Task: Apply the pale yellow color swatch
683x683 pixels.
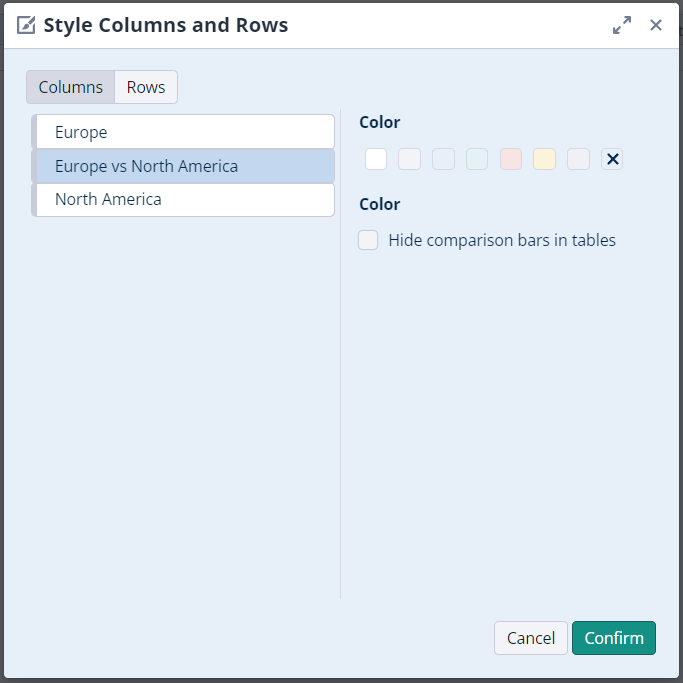Action: (544, 159)
